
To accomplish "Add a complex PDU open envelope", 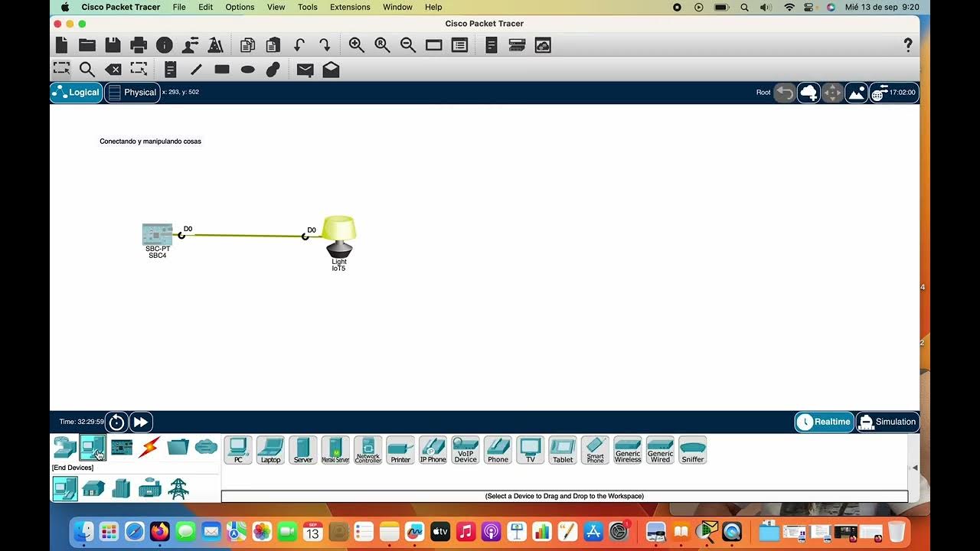I will tap(331, 70).
